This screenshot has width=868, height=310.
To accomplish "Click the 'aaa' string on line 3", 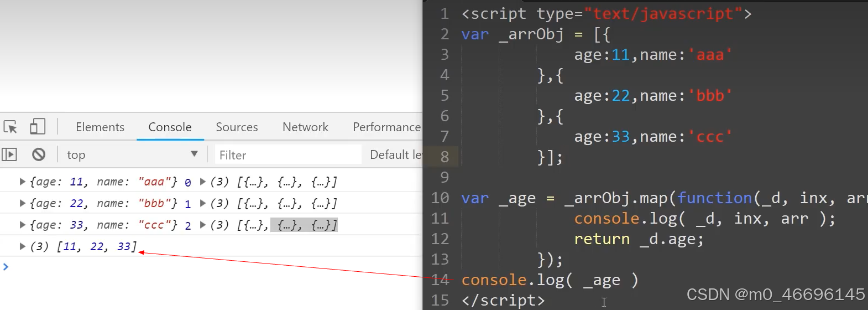I will pos(710,55).
